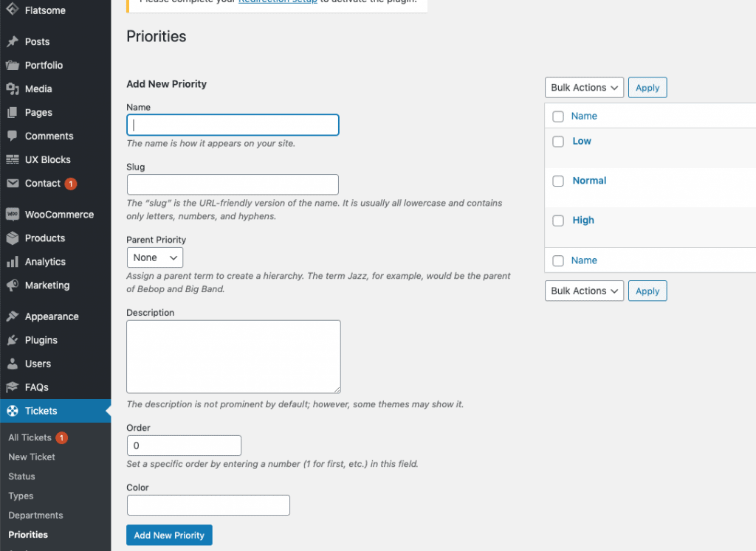The height and width of the screenshot is (551, 756).
Task: Open the bottom Bulk Actions dropdown
Action: (x=585, y=291)
